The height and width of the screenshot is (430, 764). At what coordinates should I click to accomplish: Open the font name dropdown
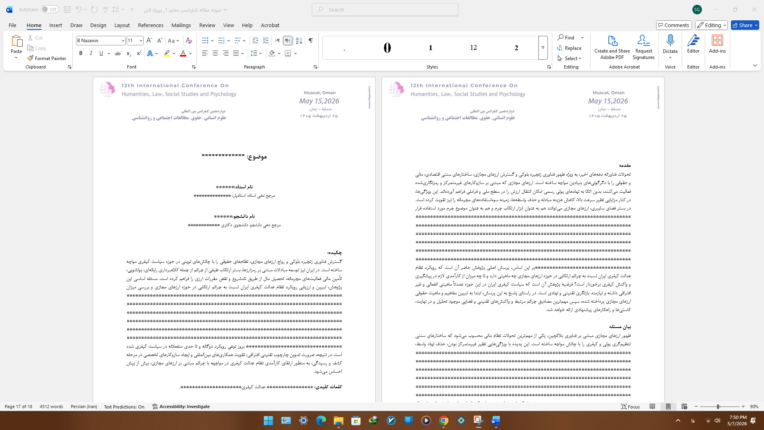click(123, 41)
